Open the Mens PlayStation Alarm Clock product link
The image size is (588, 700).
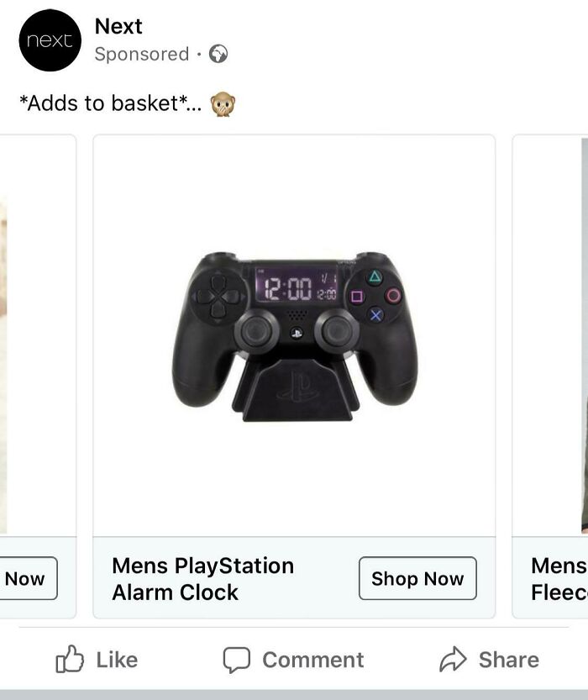(202, 578)
